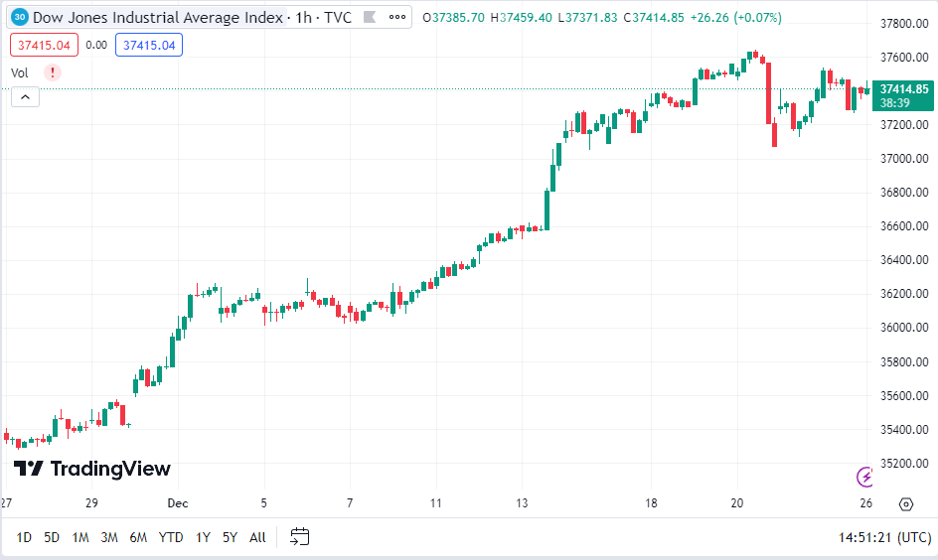Select the 5D time range

52,537
